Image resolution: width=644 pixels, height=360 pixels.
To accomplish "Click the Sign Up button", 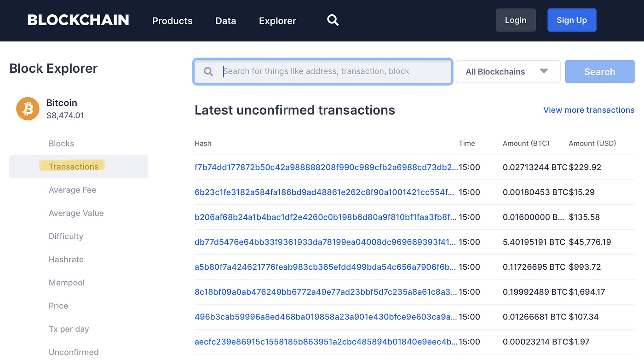I will pos(572,20).
